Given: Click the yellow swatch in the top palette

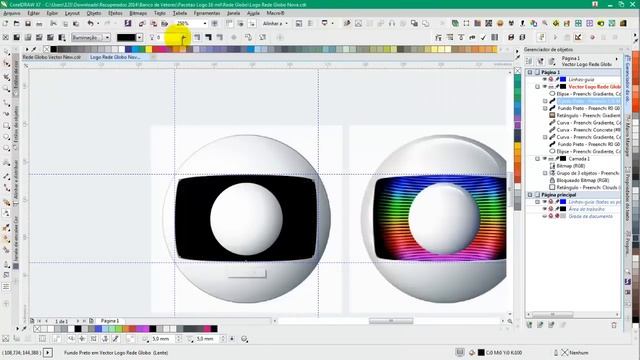Looking at the screenshot, I should click(149, 49).
